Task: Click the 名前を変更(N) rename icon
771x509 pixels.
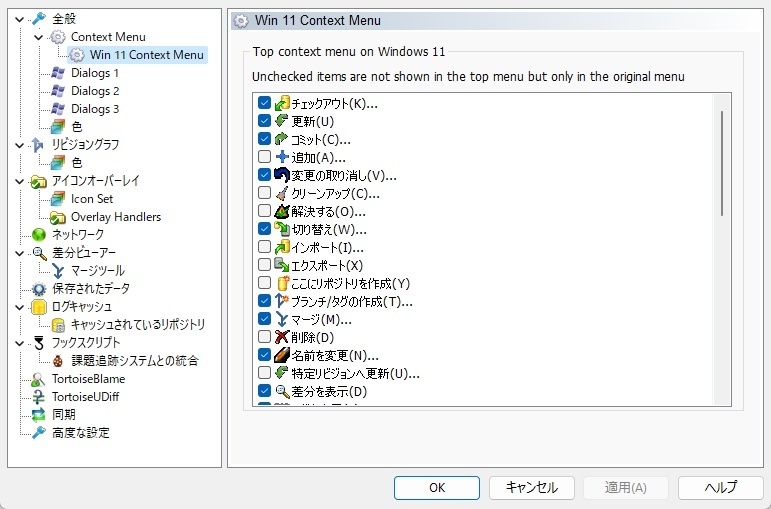Action: point(282,356)
